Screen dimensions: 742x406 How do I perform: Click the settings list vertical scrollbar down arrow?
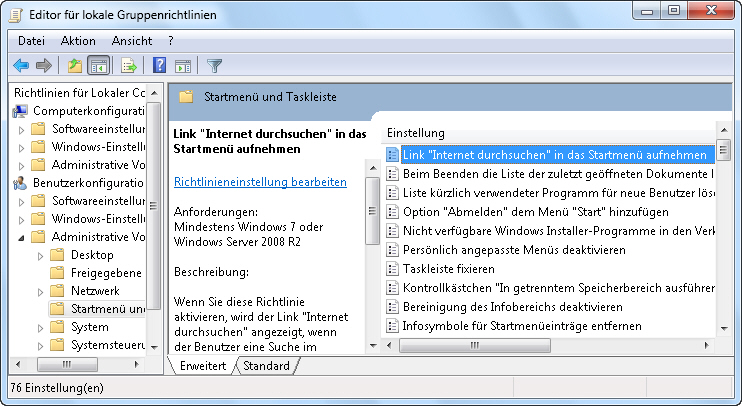pos(724,327)
